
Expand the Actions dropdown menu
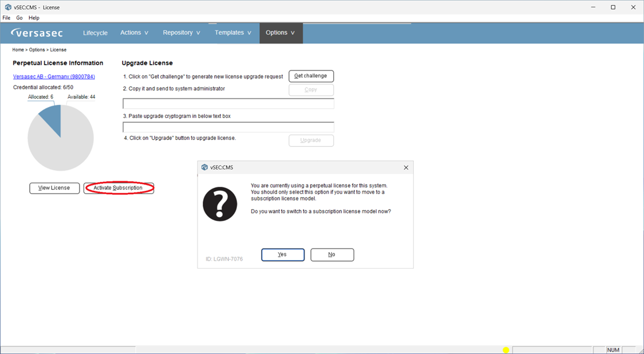coord(135,33)
